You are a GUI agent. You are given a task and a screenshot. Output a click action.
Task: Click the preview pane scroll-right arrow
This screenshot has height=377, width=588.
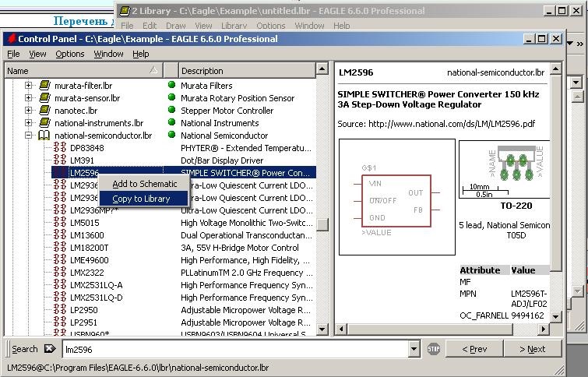[544, 329]
